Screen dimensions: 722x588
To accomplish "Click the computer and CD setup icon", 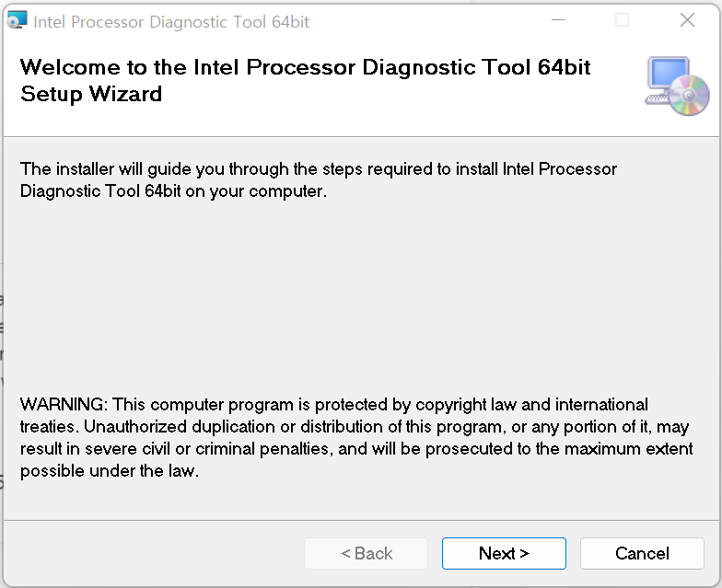I will pos(677,86).
